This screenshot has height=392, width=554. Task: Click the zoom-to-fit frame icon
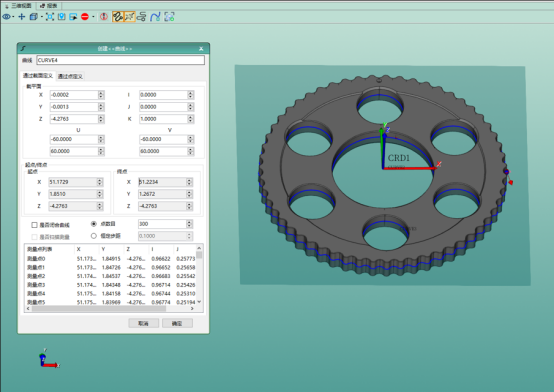[50, 17]
